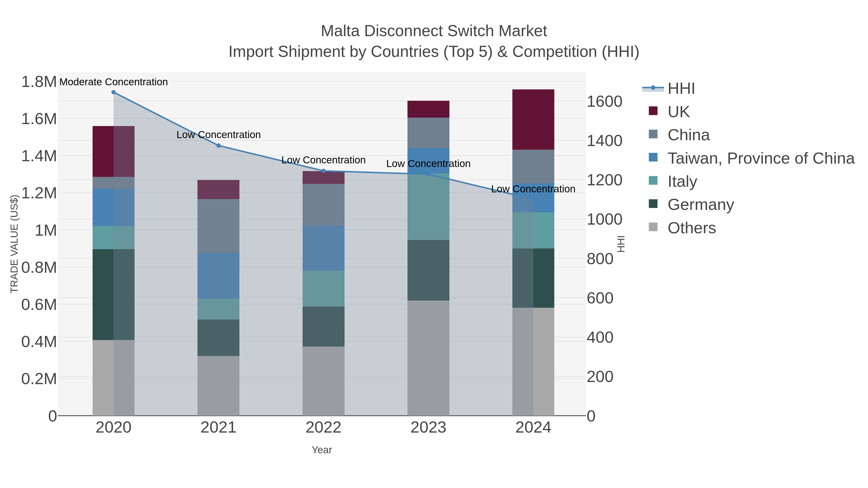This screenshot has width=868, height=488.
Task: Click the 1600 right axis tick
Action: [604, 101]
